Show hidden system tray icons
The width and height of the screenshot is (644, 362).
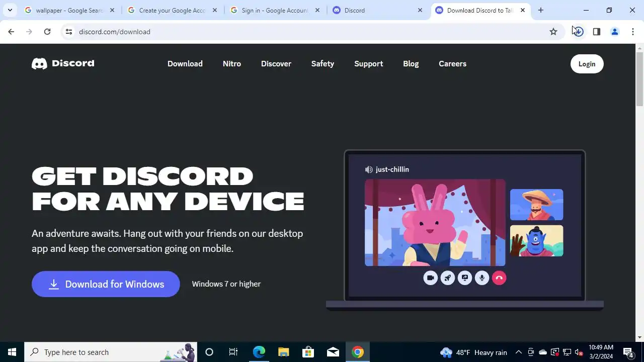(518, 352)
